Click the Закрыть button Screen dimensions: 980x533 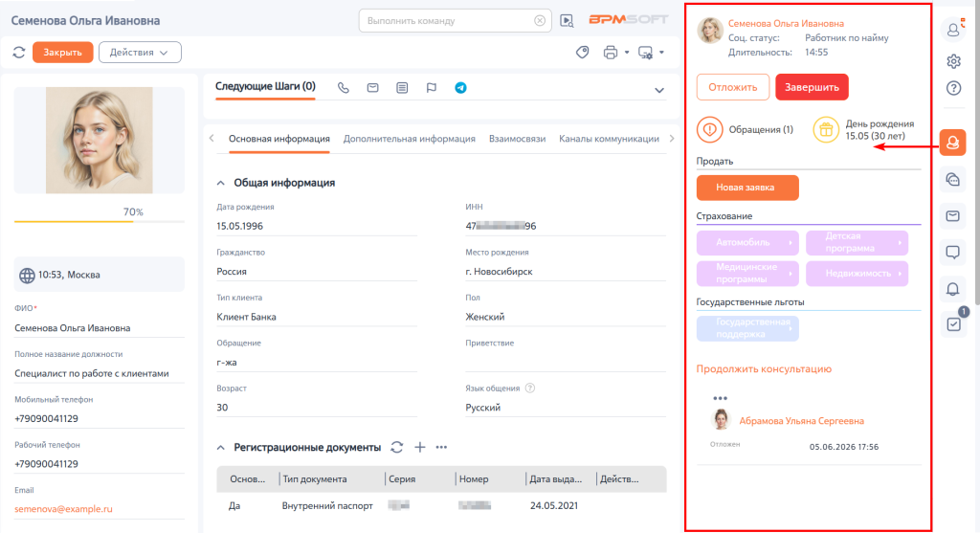[x=62, y=53]
